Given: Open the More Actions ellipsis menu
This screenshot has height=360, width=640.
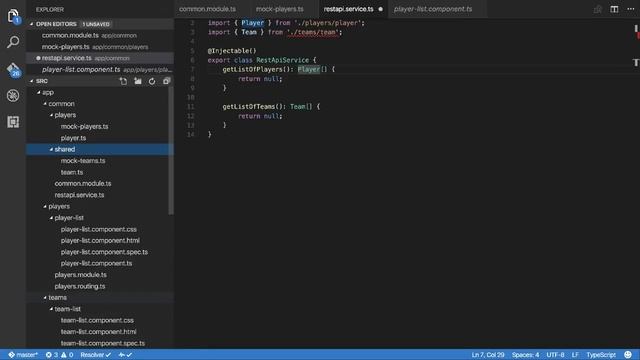Looking at the screenshot, I should pos(631,9).
